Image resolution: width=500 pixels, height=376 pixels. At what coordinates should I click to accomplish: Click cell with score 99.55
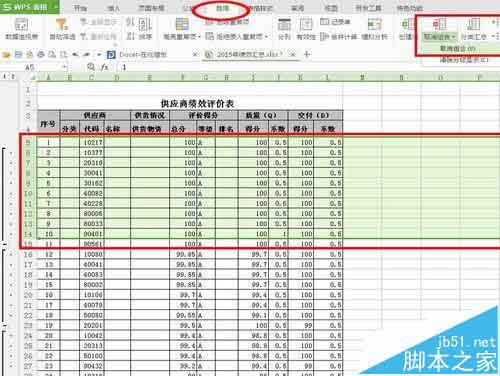(183, 315)
